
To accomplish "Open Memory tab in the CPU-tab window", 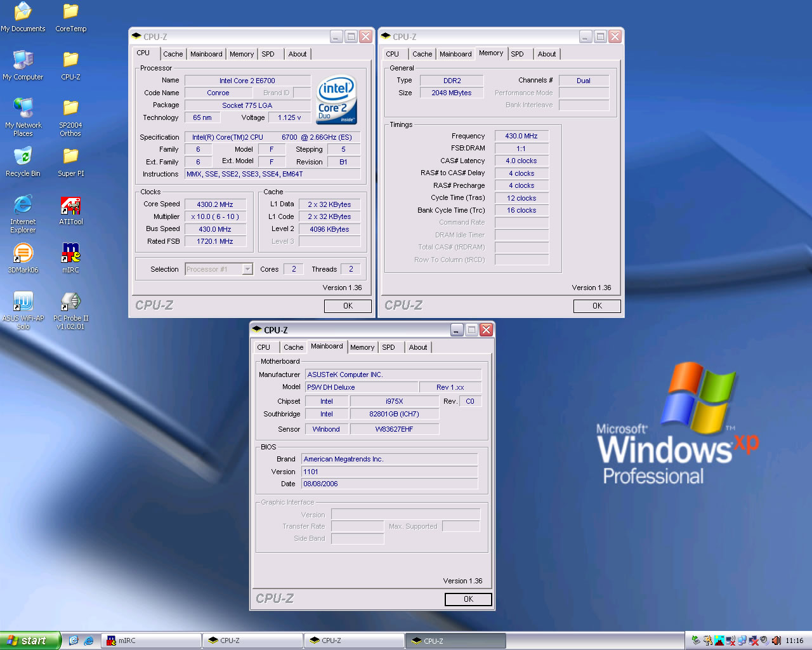I will 242,54.
